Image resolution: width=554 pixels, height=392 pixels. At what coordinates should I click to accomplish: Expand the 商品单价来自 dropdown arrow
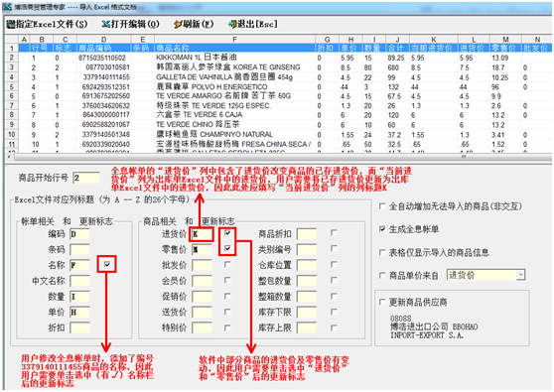(x=521, y=275)
